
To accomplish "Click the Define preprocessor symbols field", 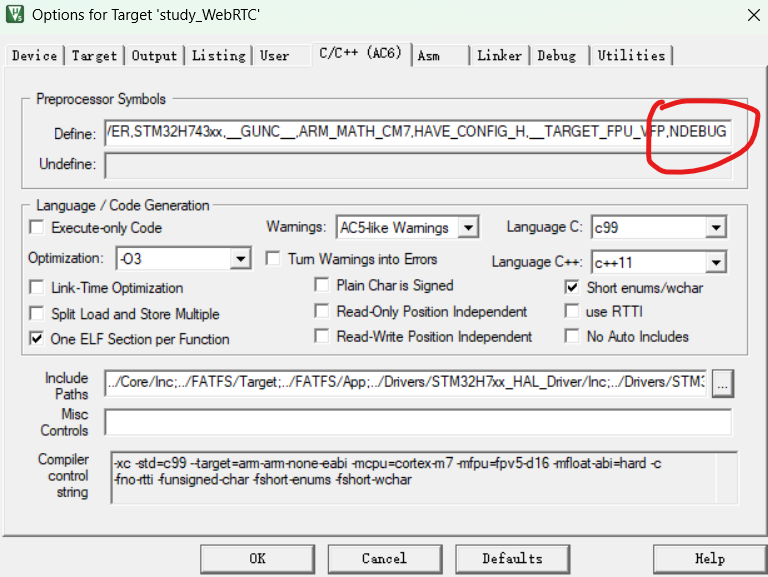I will pos(418,132).
